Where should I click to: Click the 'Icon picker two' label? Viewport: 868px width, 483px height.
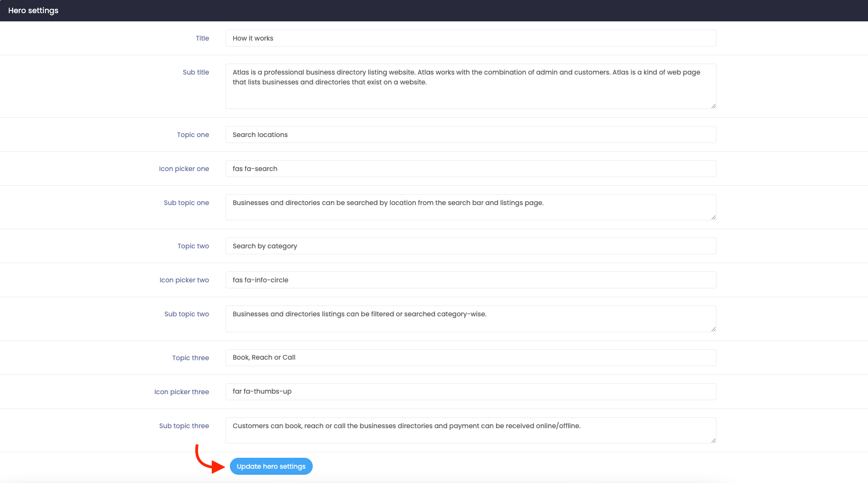184,280
